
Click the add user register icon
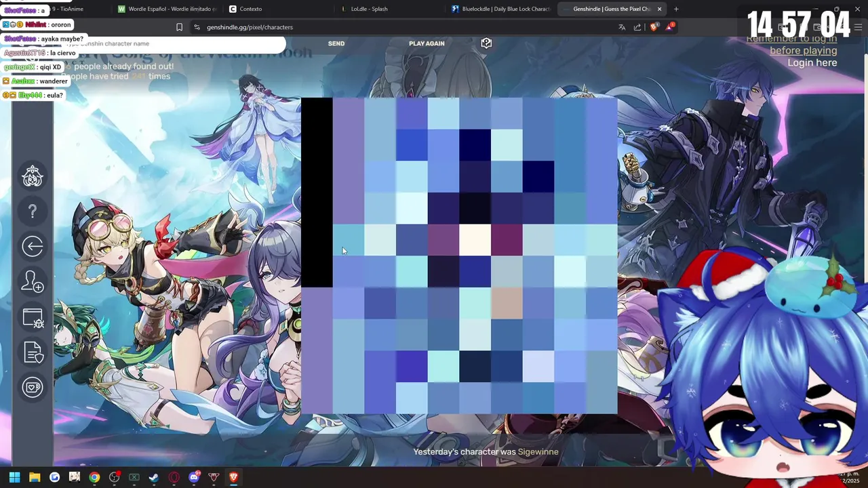pyautogui.click(x=33, y=281)
